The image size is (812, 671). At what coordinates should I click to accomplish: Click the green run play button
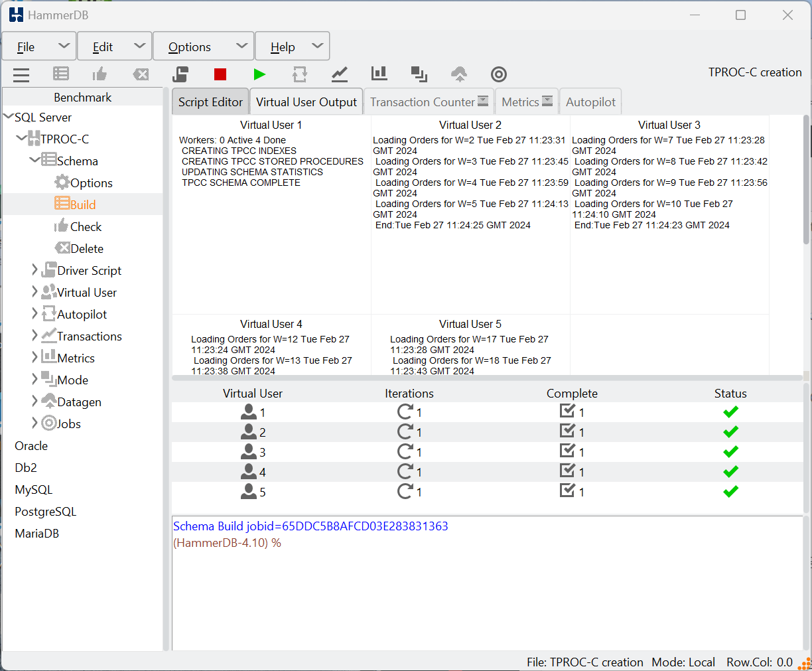(259, 74)
